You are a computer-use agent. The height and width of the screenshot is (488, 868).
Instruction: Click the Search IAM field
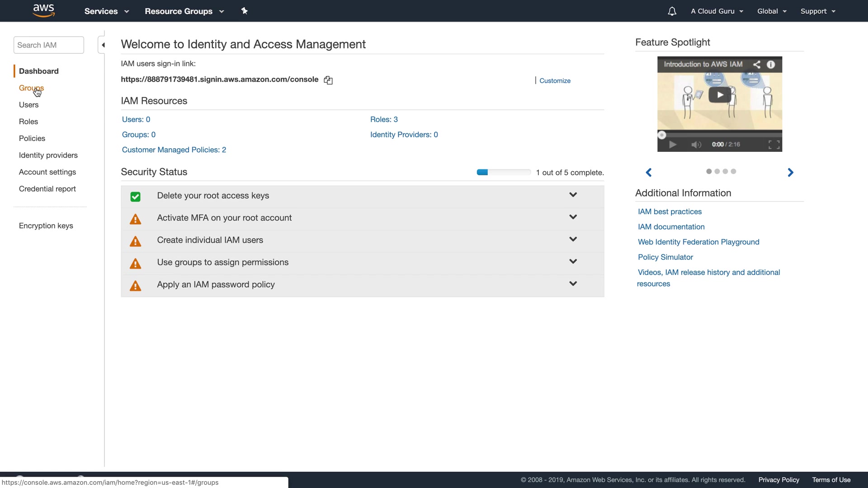pyautogui.click(x=48, y=45)
